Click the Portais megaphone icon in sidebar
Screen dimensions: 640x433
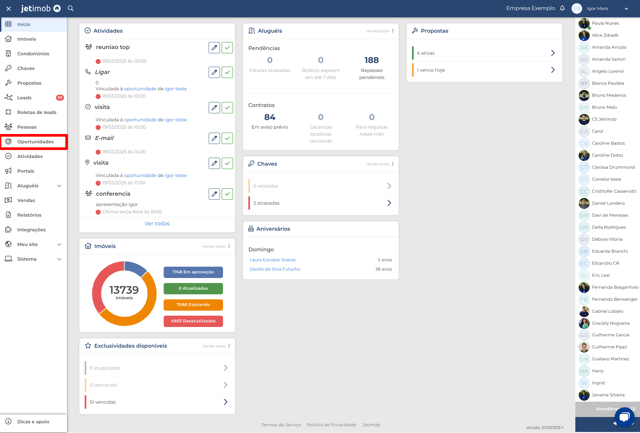click(8, 171)
